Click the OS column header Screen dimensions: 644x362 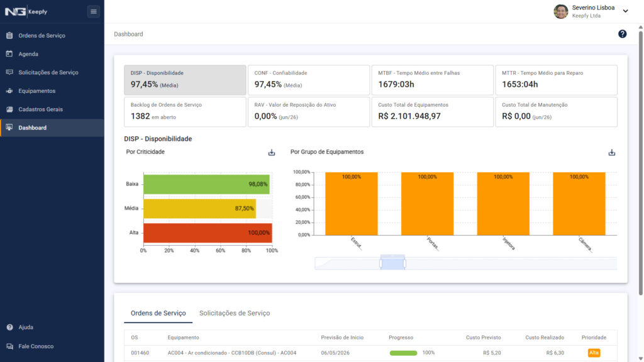(x=135, y=337)
